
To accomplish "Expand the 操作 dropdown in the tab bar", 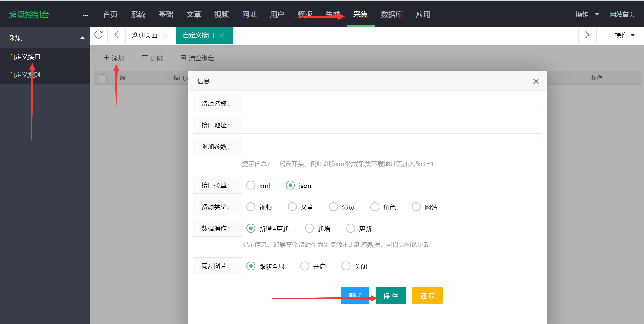I will click(625, 35).
